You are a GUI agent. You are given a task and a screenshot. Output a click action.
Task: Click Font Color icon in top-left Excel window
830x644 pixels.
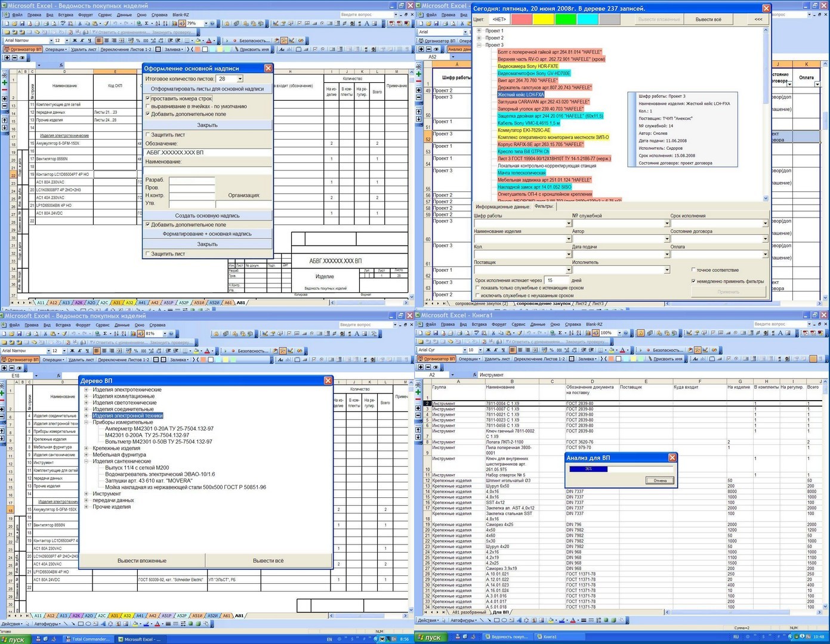coord(209,41)
